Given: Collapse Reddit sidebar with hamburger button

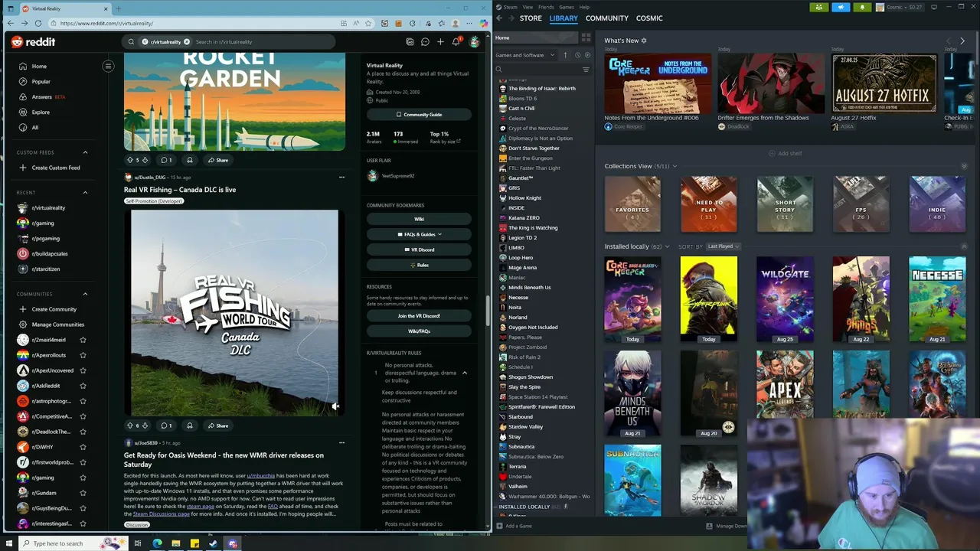Looking at the screenshot, I should (108, 67).
